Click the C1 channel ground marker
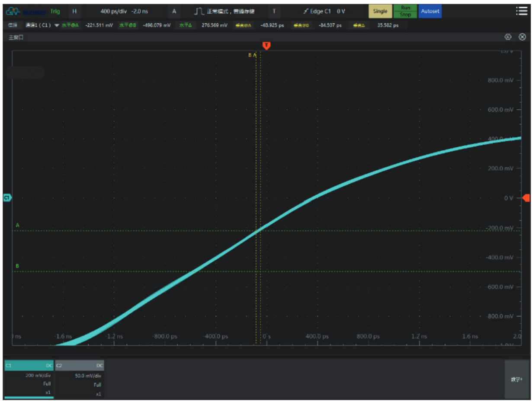This screenshot has height=401, width=532. (x=7, y=197)
